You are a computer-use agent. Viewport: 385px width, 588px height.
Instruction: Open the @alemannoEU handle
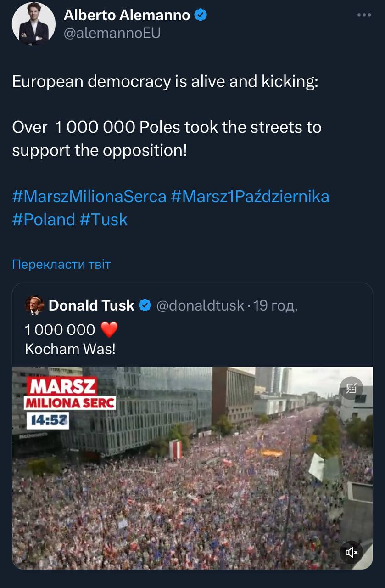click(112, 33)
